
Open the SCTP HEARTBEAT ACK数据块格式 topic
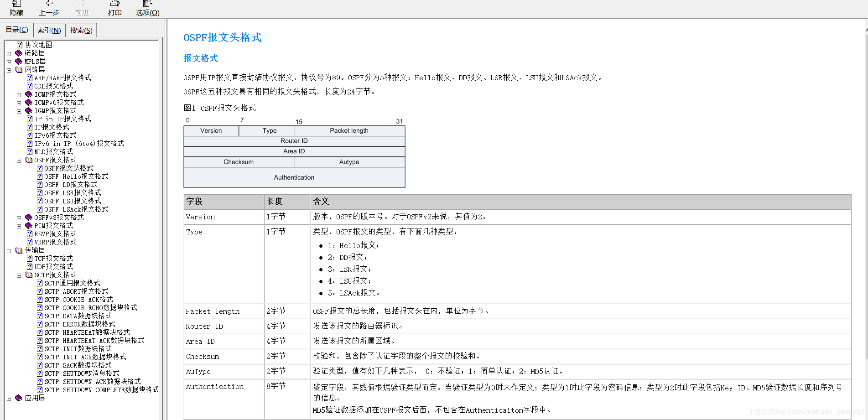coord(94,341)
